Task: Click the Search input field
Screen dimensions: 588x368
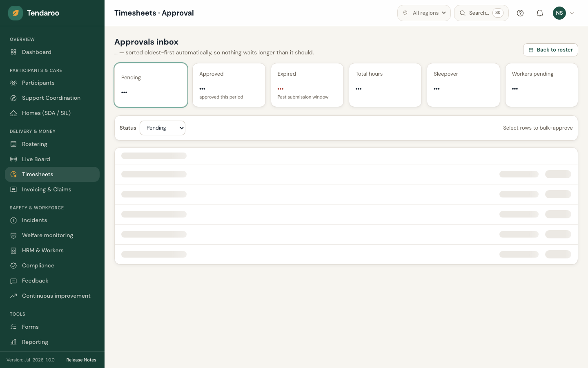Action: (x=481, y=13)
